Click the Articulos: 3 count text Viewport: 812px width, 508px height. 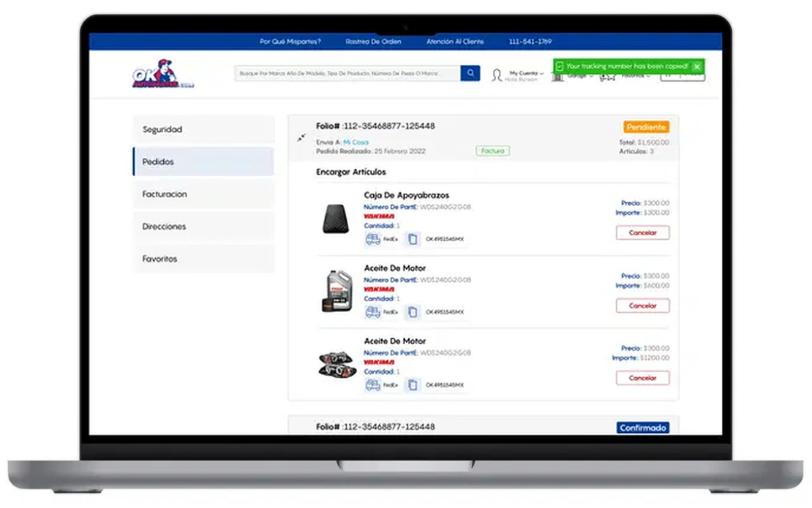pos(636,151)
